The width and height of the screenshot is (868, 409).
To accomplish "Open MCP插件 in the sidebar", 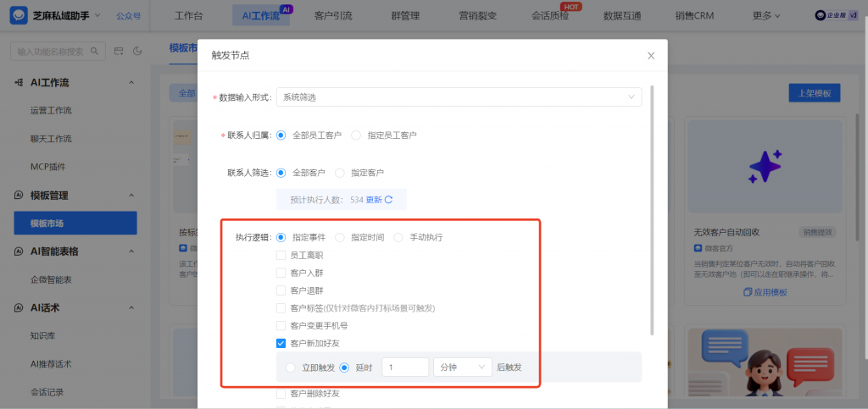I will tap(47, 167).
